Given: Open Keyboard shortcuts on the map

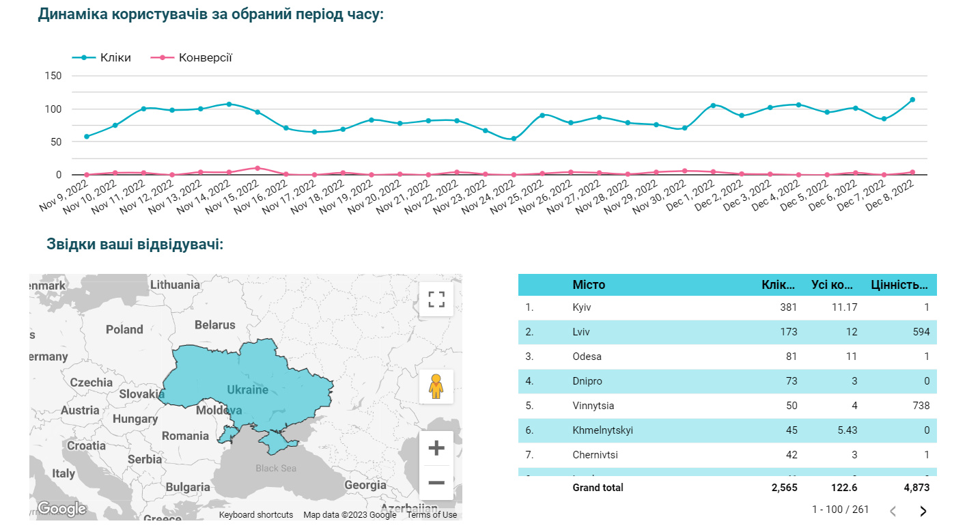Looking at the screenshot, I should (x=255, y=515).
